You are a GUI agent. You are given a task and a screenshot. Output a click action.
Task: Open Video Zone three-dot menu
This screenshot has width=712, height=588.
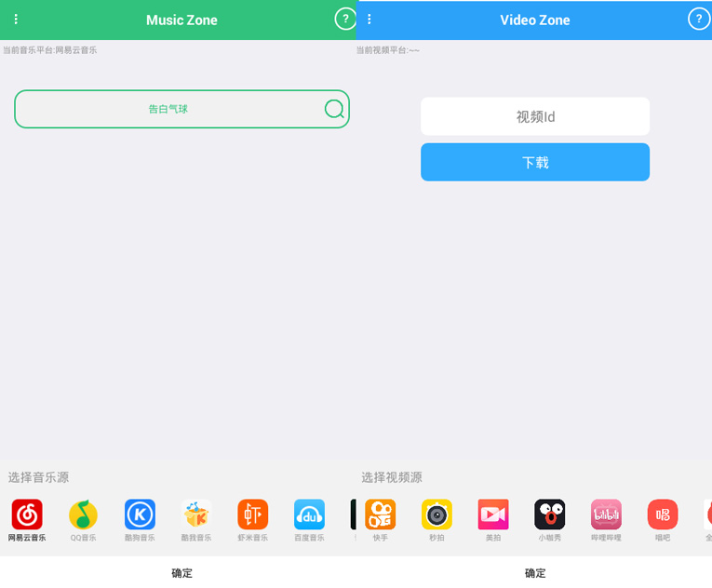[x=369, y=20]
